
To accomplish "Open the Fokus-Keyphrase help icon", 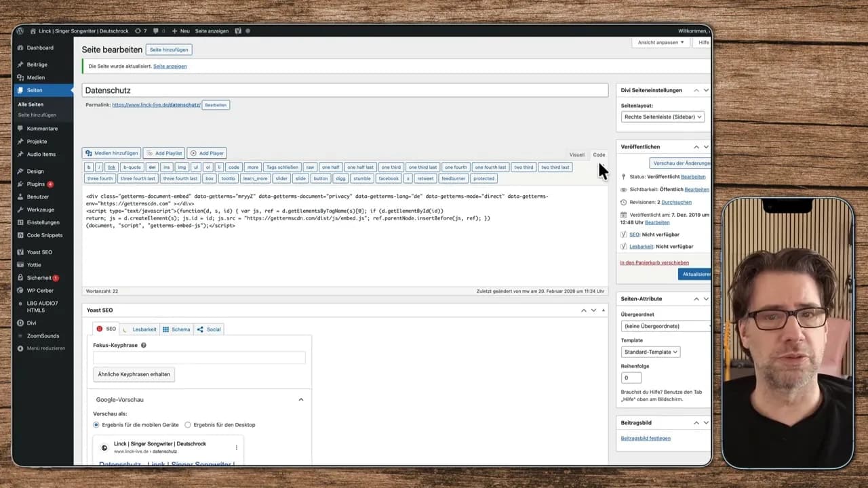I will pyautogui.click(x=143, y=345).
